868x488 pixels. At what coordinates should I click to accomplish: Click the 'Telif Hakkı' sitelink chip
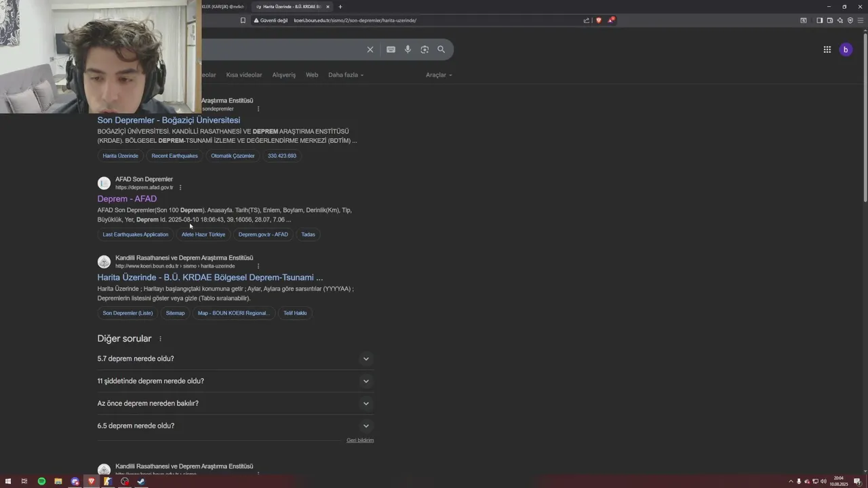click(x=295, y=313)
